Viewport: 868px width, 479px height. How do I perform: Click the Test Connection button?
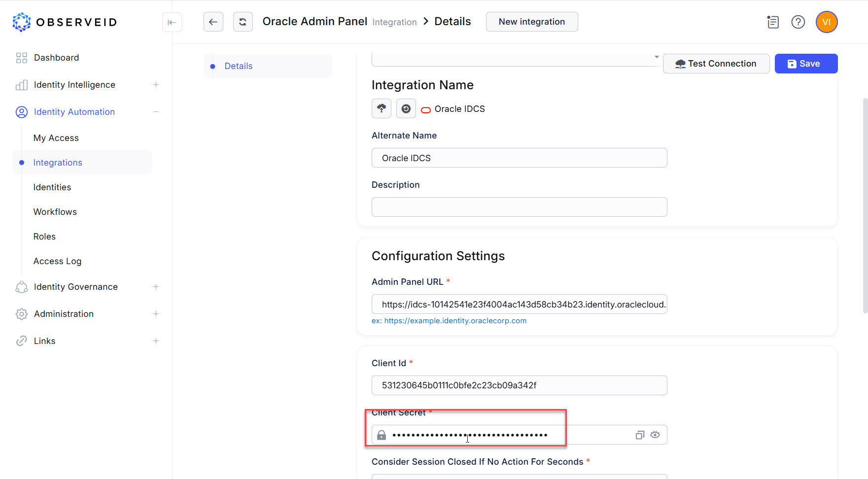(716, 64)
